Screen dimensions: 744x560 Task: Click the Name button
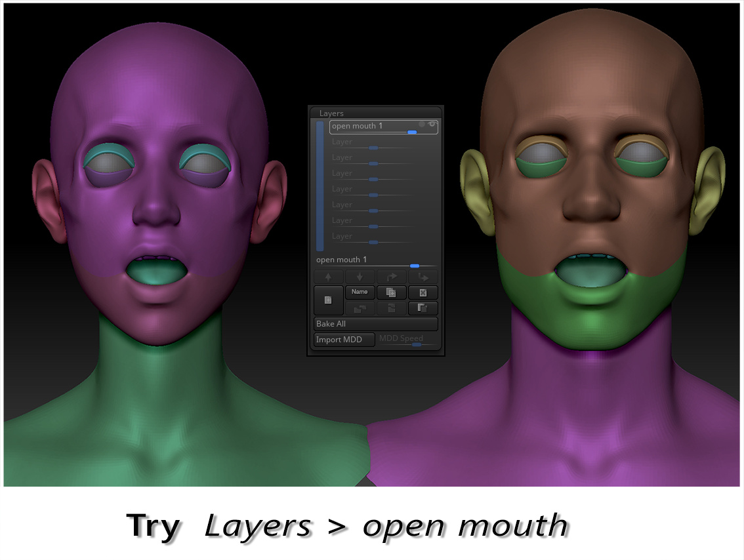[x=360, y=292]
